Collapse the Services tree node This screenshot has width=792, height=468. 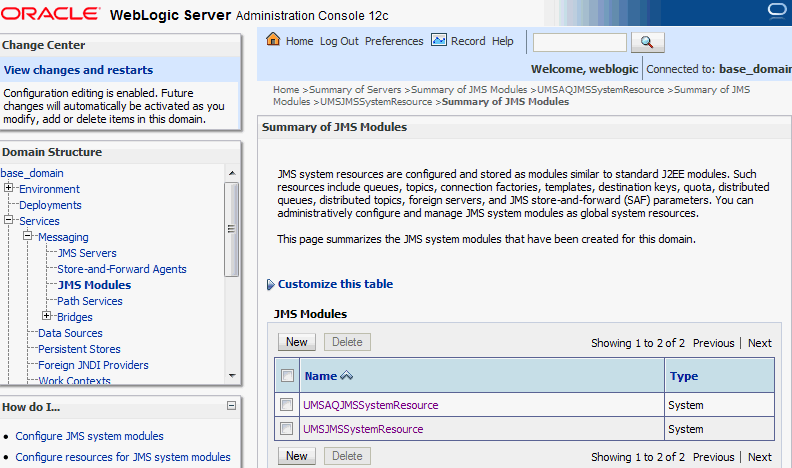[x=9, y=220]
